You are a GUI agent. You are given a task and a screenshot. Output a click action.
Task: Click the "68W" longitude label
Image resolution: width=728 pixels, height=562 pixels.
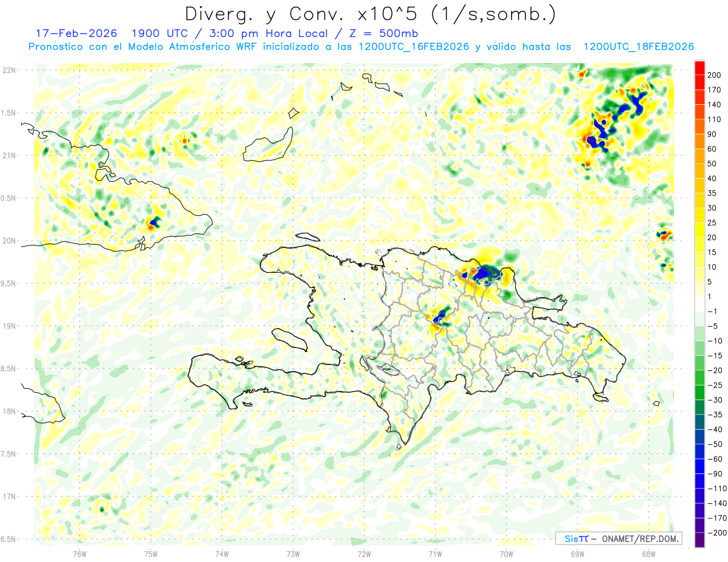pyautogui.click(x=649, y=553)
